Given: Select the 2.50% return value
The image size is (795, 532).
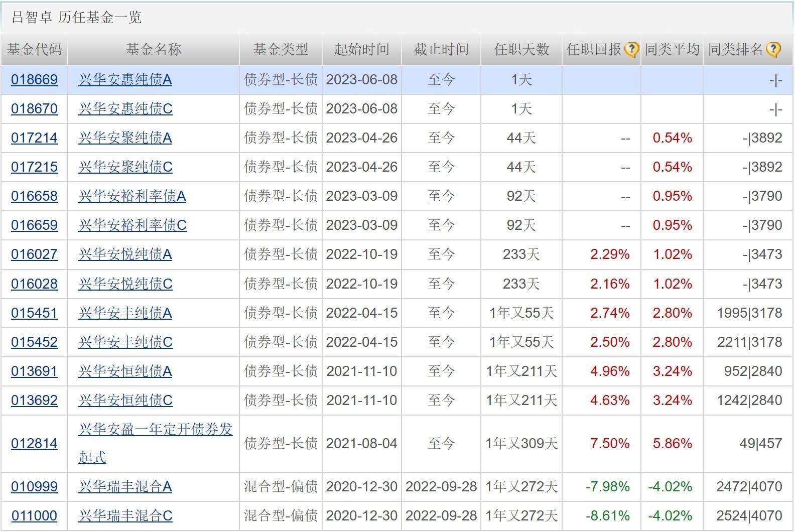Looking at the screenshot, I should (610, 342).
